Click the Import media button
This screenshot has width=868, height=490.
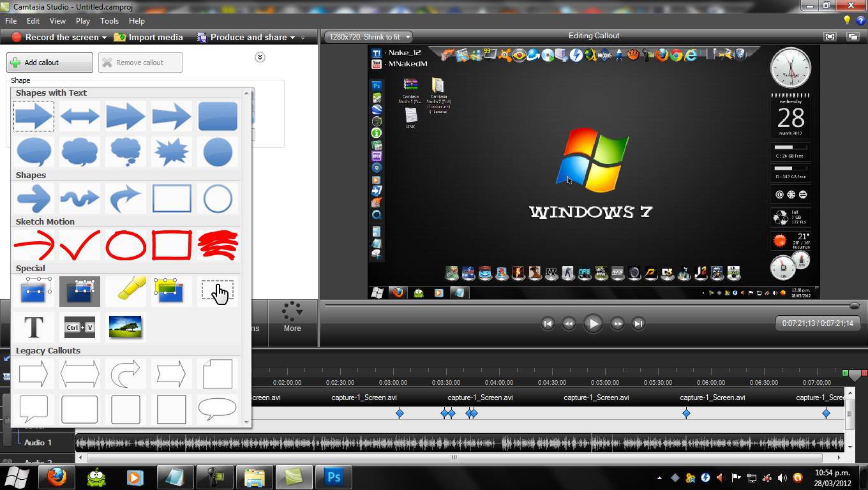click(149, 38)
